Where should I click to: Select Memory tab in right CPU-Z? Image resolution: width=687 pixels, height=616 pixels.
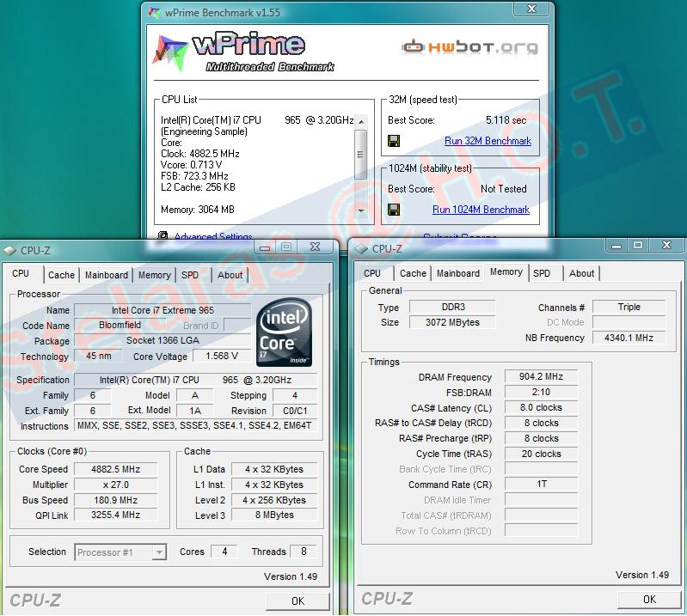tap(506, 271)
